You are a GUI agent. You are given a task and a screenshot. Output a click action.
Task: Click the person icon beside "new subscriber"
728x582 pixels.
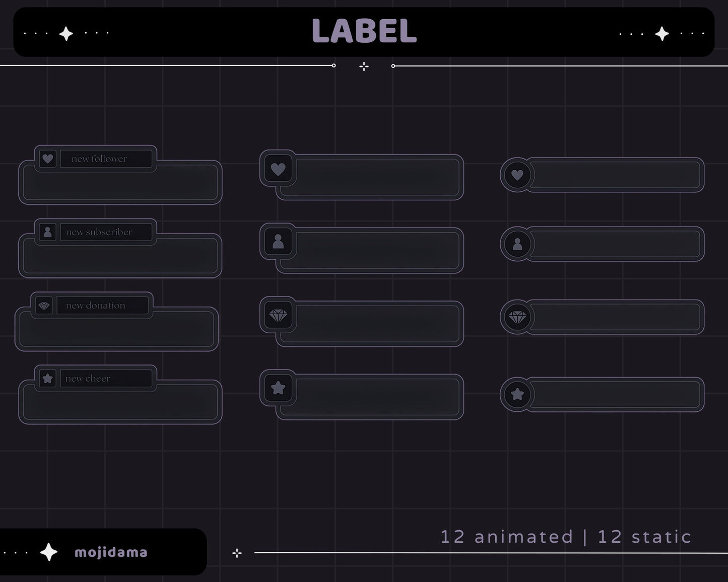click(x=47, y=232)
